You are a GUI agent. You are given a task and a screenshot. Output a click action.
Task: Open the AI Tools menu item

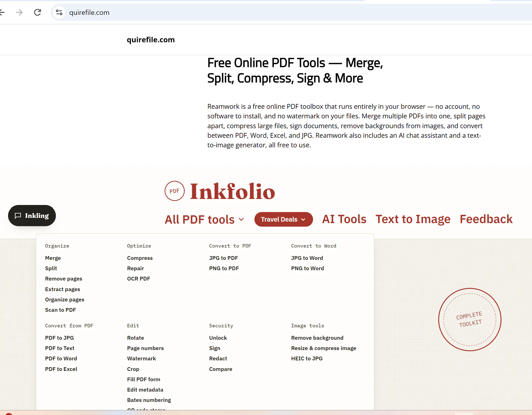pyautogui.click(x=344, y=219)
